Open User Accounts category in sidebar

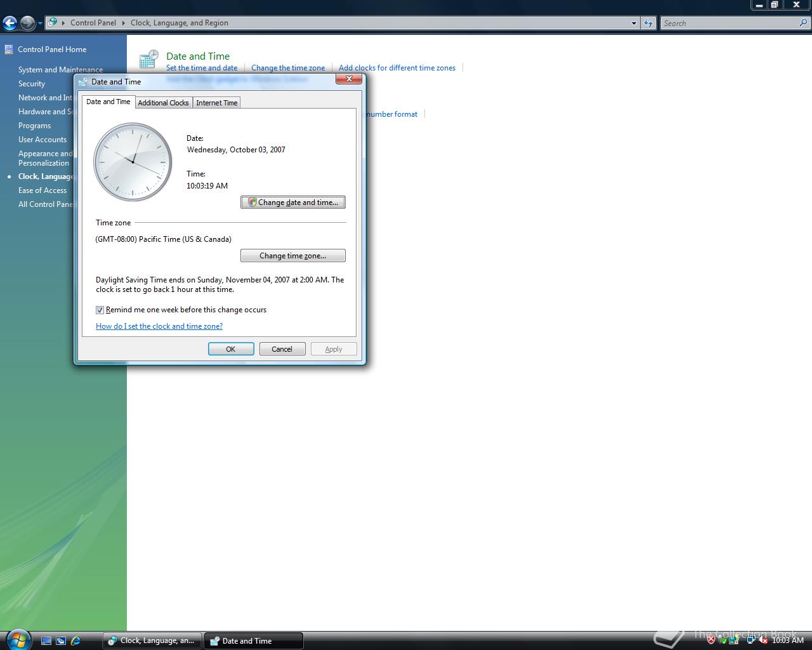click(43, 140)
